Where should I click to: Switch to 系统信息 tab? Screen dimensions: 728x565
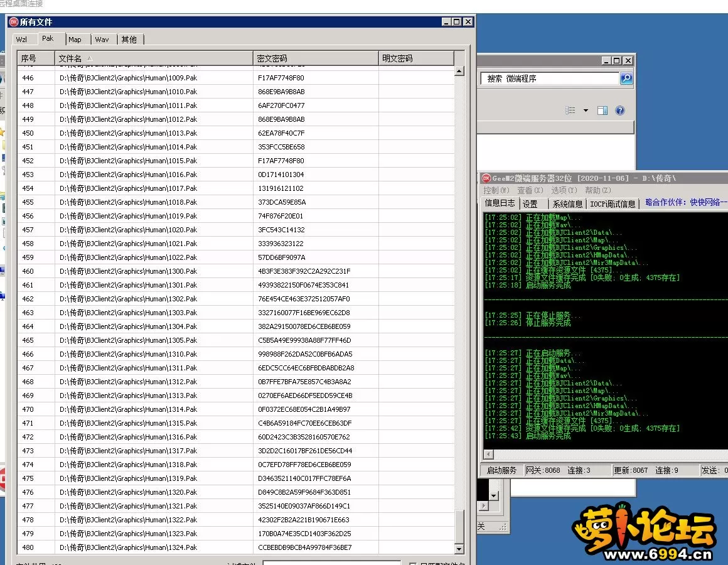coord(567,204)
